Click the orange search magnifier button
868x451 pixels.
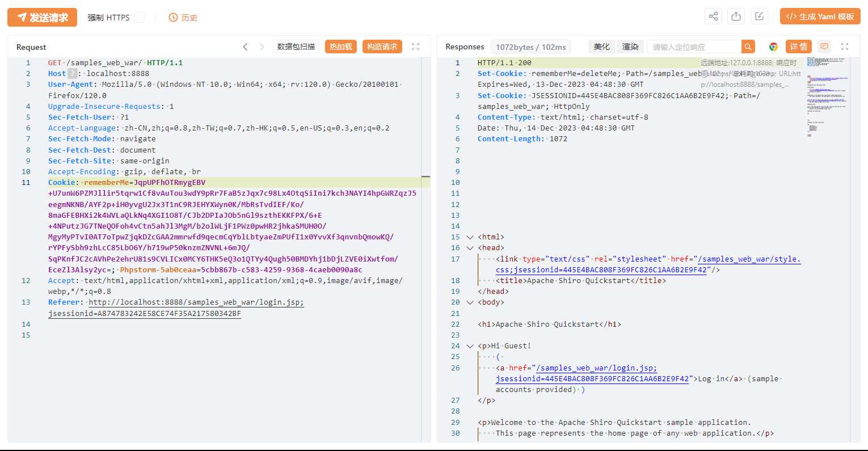(x=749, y=47)
